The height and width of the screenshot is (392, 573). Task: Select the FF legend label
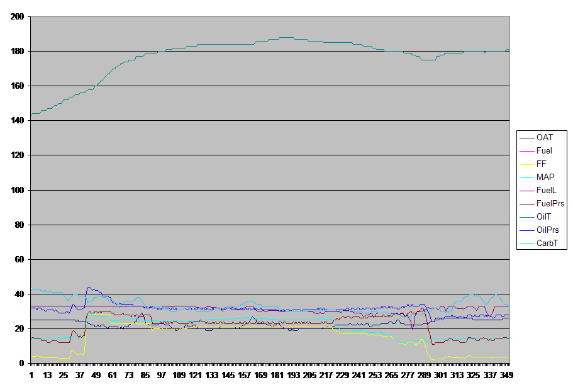coord(542,164)
